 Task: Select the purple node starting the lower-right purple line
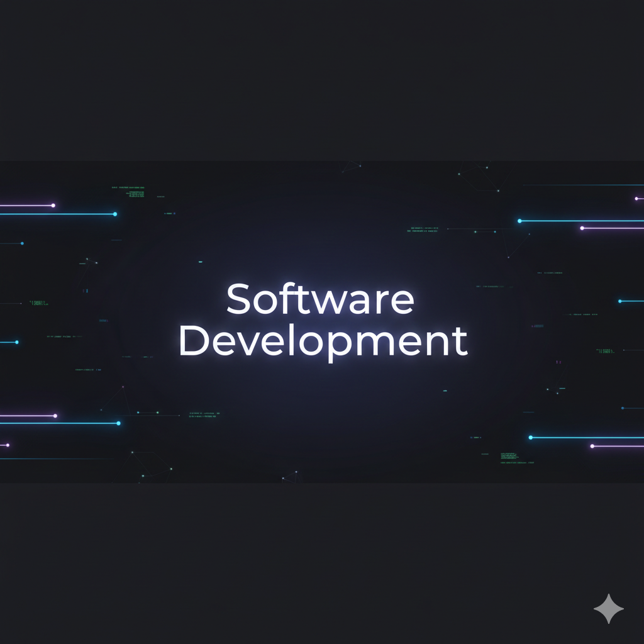point(592,446)
